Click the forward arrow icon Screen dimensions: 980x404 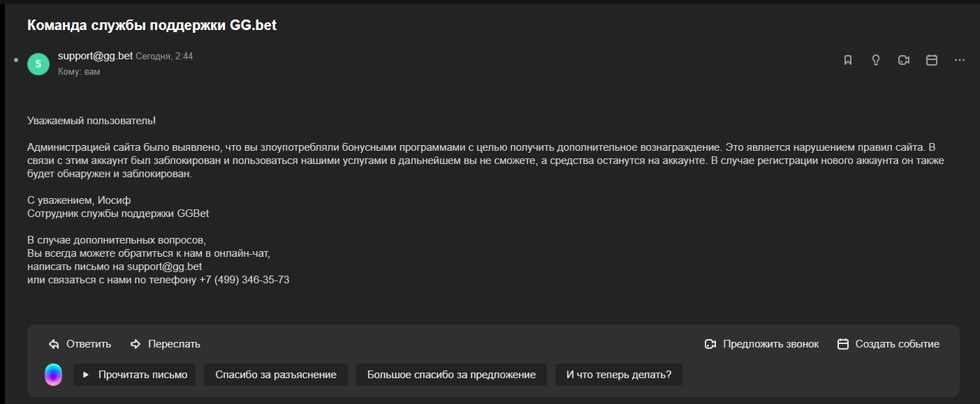[x=136, y=344]
